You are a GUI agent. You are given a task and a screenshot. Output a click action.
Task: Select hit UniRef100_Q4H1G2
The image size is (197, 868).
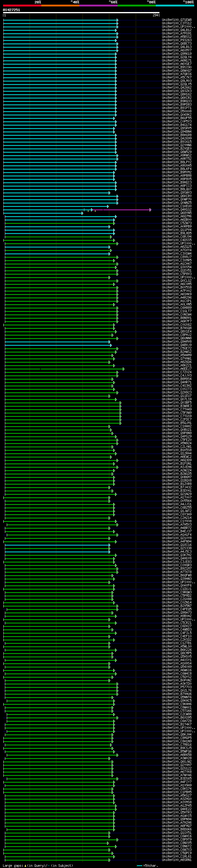(177, 210)
